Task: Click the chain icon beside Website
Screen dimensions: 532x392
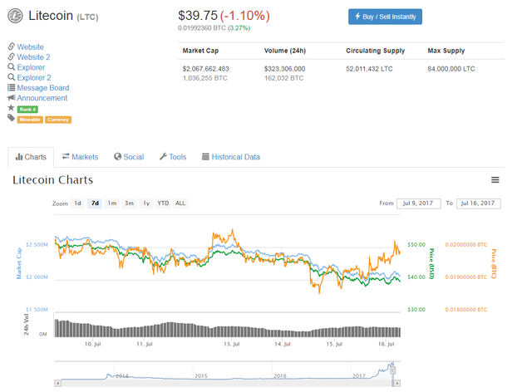Action: (x=11, y=47)
